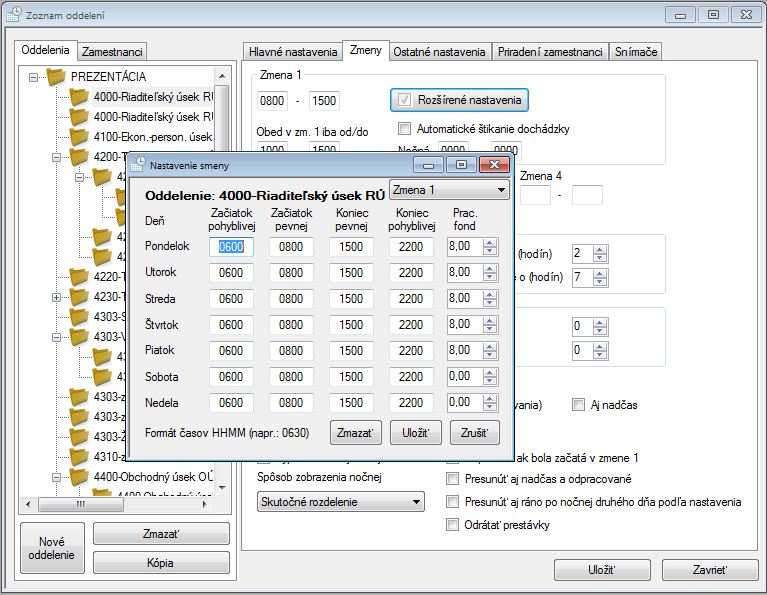Click Zmazať button below department tree
The image size is (767, 595).
161,533
